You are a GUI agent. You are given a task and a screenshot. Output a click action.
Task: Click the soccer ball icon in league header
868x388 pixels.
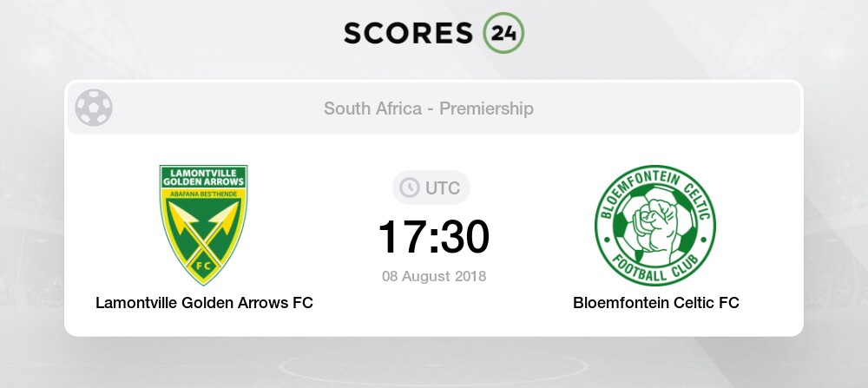pyautogui.click(x=94, y=108)
